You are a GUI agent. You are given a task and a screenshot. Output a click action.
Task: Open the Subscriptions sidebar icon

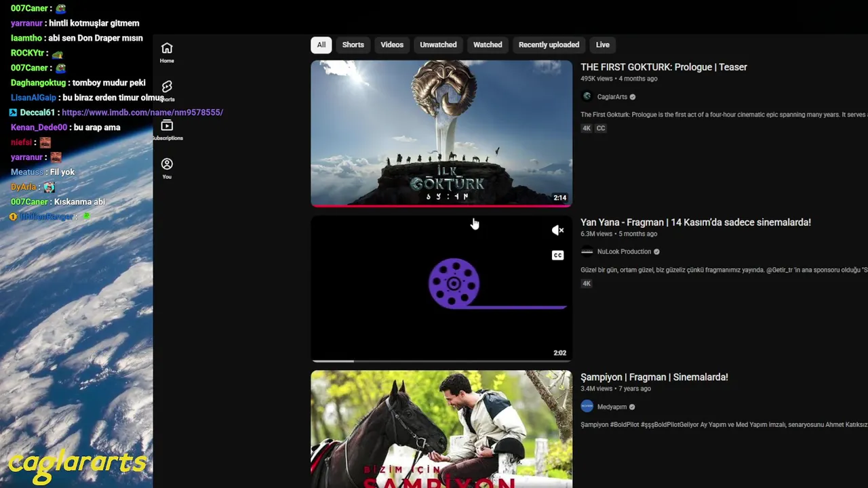coord(167,129)
